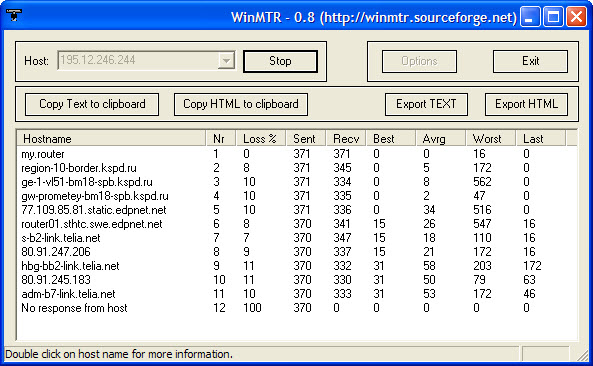The height and width of the screenshot is (366, 593).
Task: Stop the running trace
Action: tap(280, 61)
